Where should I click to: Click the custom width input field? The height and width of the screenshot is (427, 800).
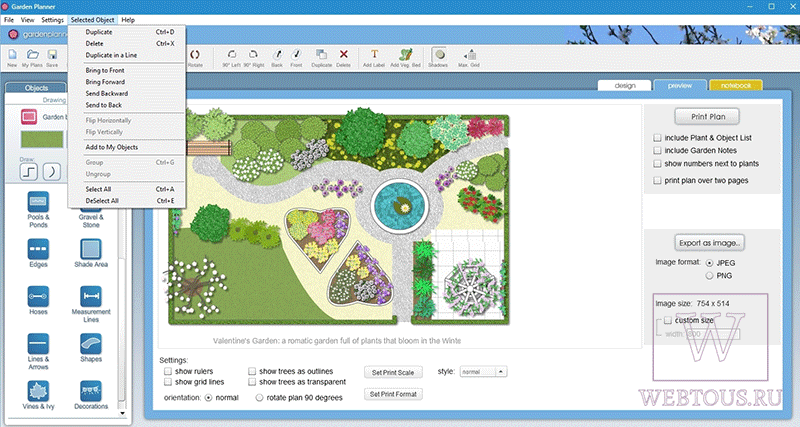tap(713, 334)
